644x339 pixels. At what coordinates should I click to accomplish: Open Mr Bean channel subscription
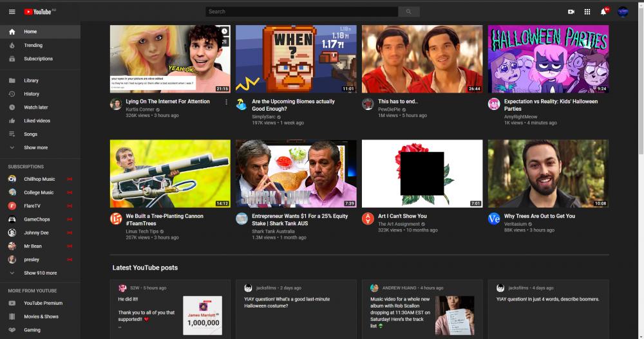(x=40, y=246)
